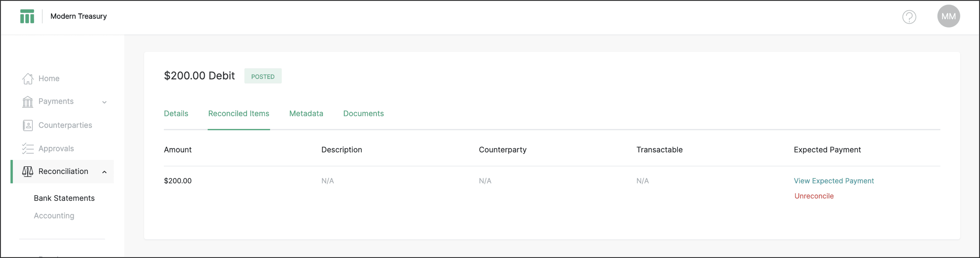Expand the Payments submenu chevron
The image size is (980, 258).
pyautogui.click(x=105, y=102)
